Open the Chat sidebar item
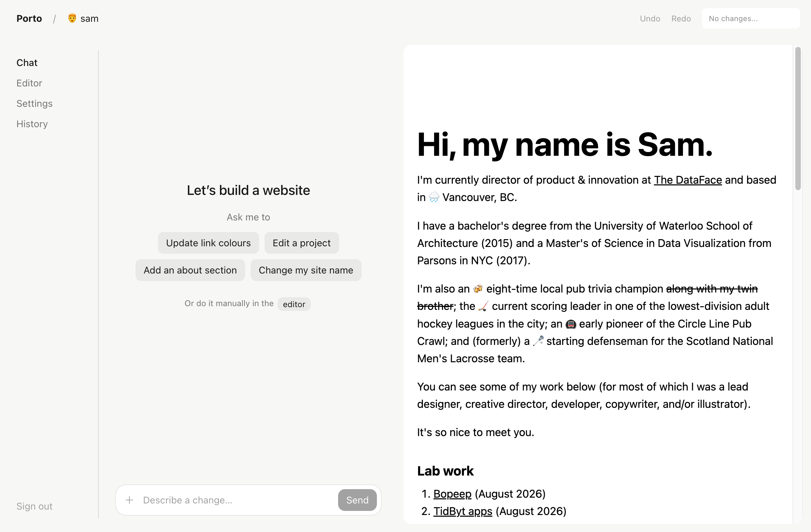811x532 pixels. [x=27, y=63]
